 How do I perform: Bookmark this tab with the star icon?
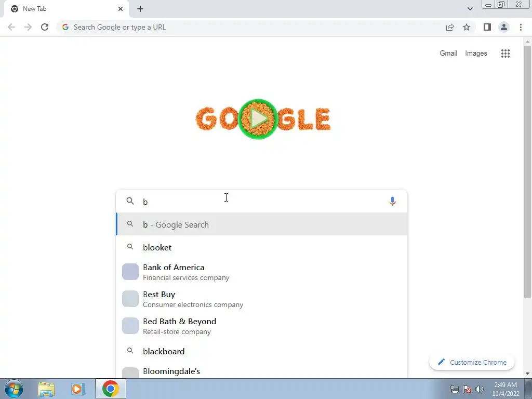[x=467, y=27]
